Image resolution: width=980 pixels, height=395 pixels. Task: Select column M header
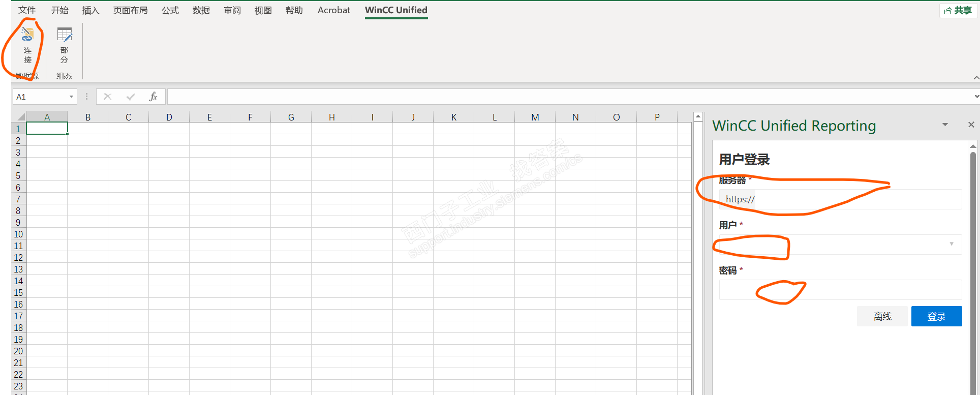click(x=535, y=117)
